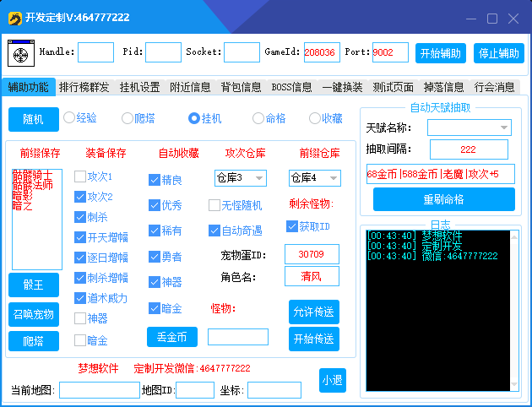Image resolution: width=532 pixels, height=407 pixels.
Task: Click the crosshair window finder icon
Action: [20, 53]
